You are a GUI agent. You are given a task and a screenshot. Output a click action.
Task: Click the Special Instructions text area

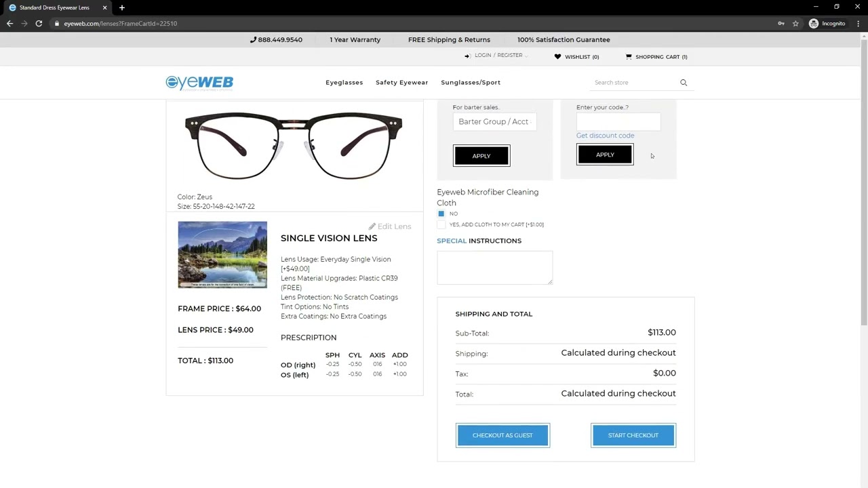(495, 268)
